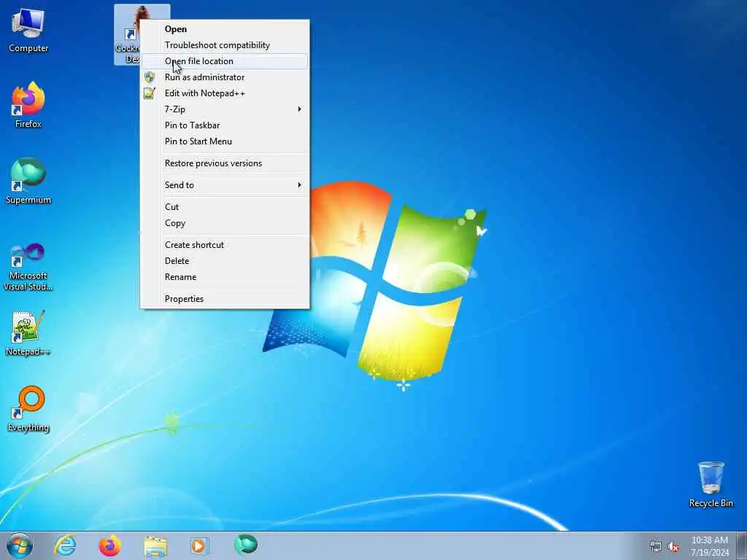This screenshot has width=747, height=560.
Task: Select the Supermium desktop shortcut
Action: [x=28, y=181]
